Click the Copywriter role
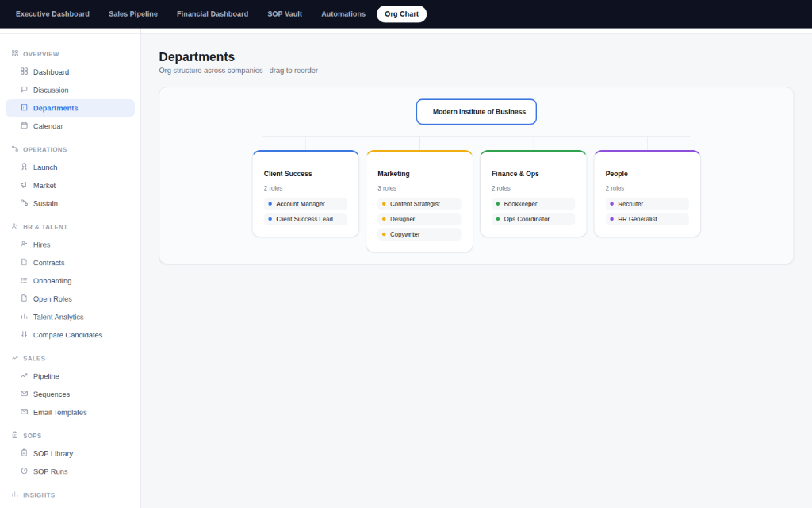812x508 pixels. click(419, 234)
